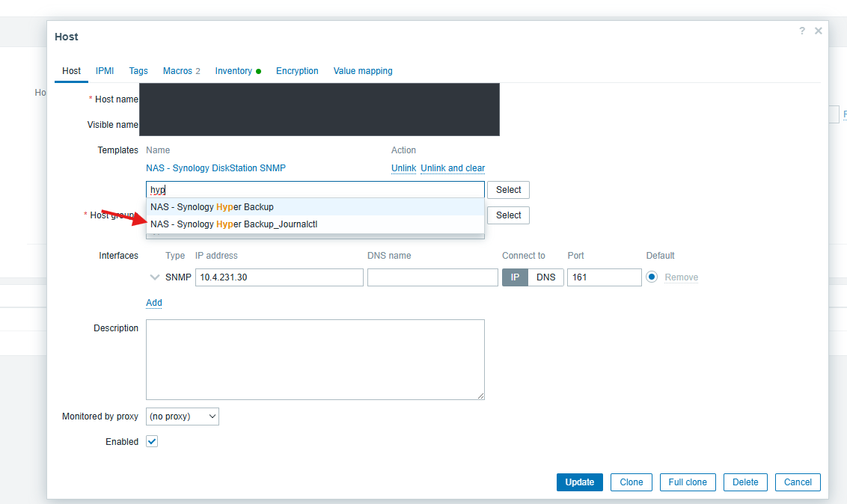The width and height of the screenshot is (847, 504).
Task: Click the Update button
Action: 580,482
